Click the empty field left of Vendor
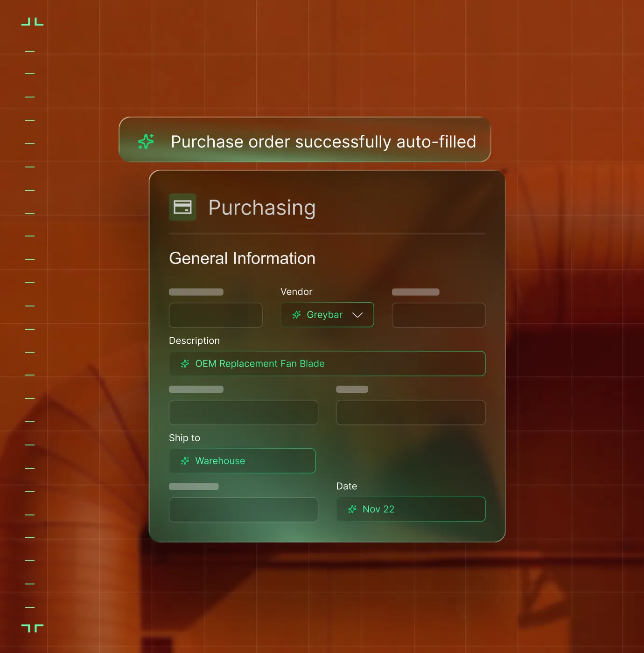Image resolution: width=644 pixels, height=653 pixels. tap(216, 315)
